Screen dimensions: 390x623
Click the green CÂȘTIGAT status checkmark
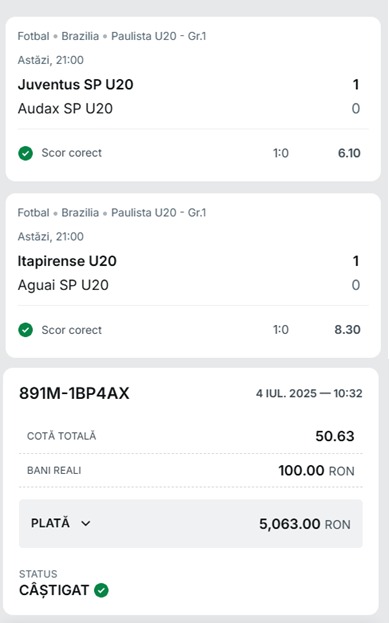[x=101, y=590]
